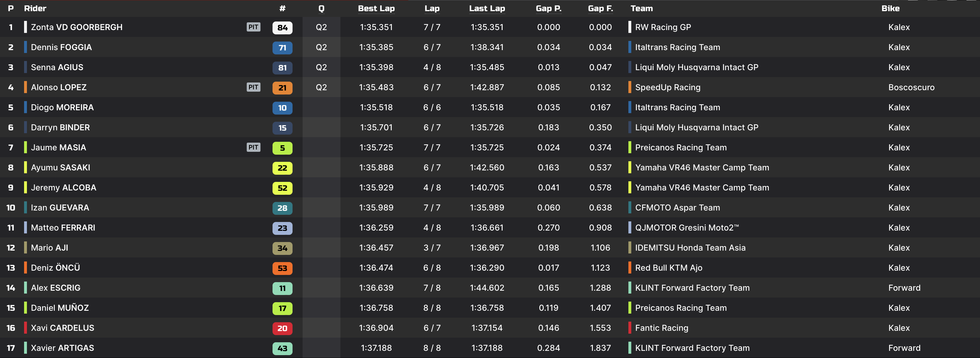Click Alonso LOPEZ's PIT indicator badge
This screenshot has height=358, width=980.
(x=253, y=87)
